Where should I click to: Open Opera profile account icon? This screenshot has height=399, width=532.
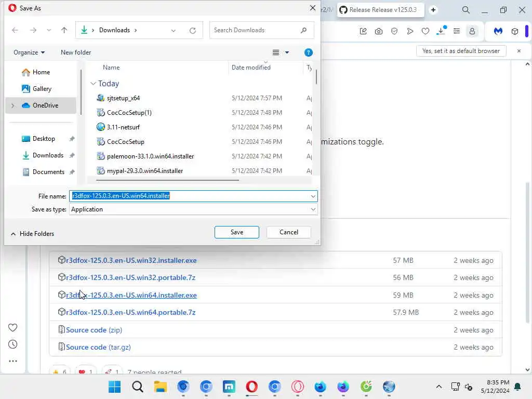(472, 31)
